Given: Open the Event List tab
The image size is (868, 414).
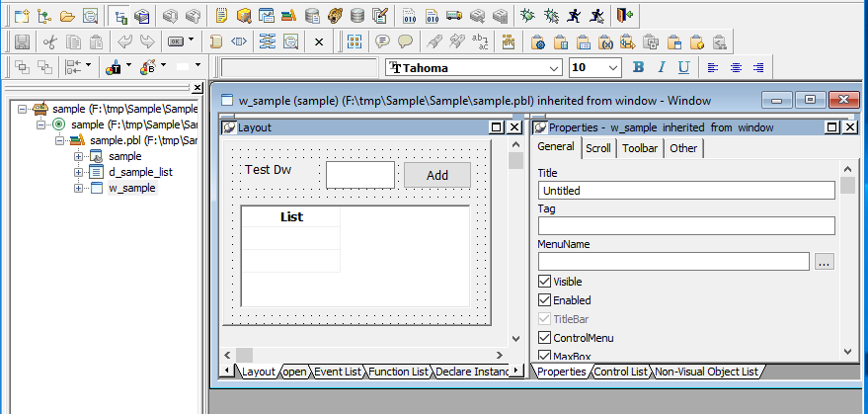Looking at the screenshot, I should tap(340, 372).
